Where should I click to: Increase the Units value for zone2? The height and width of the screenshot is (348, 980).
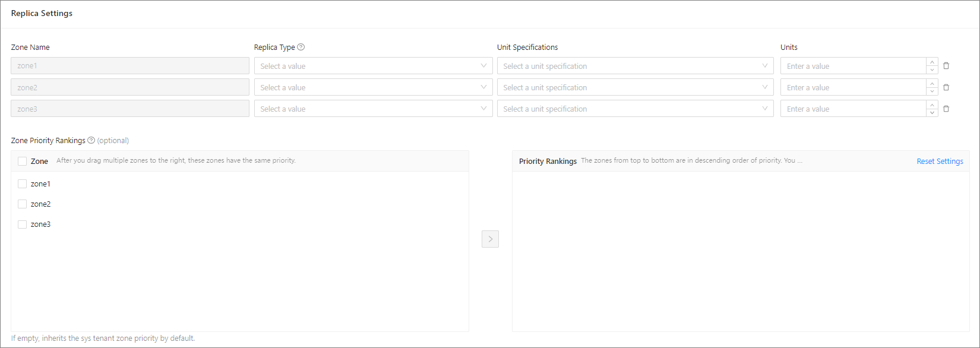(x=932, y=83)
